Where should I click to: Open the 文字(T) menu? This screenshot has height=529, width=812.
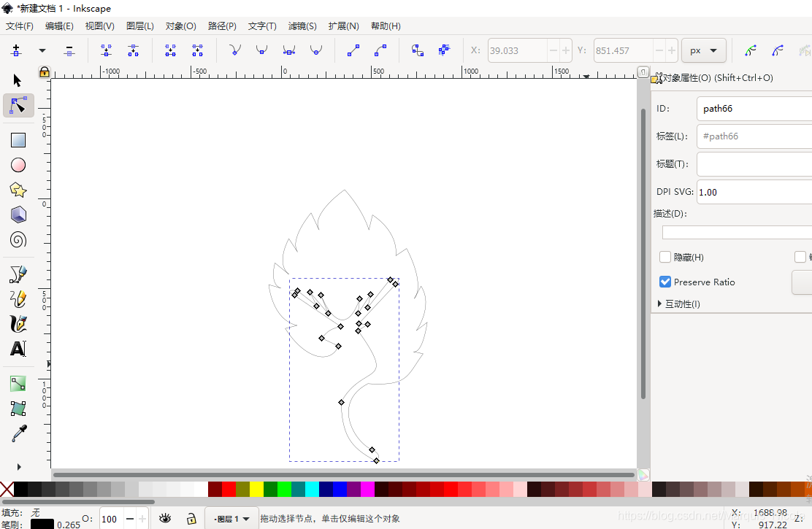(x=262, y=26)
